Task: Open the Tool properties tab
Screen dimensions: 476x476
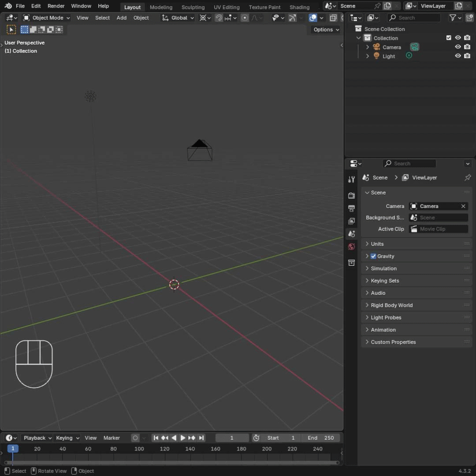Action: (351, 179)
